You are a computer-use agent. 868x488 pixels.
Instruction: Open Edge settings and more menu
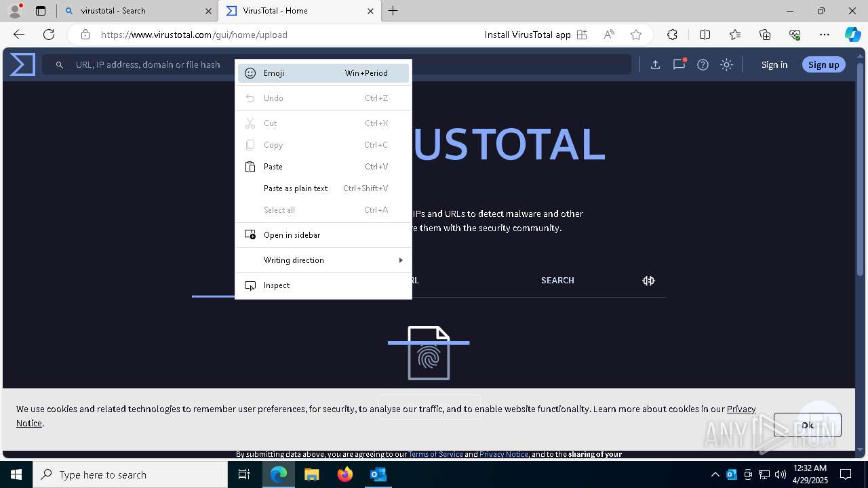(825, 35)
